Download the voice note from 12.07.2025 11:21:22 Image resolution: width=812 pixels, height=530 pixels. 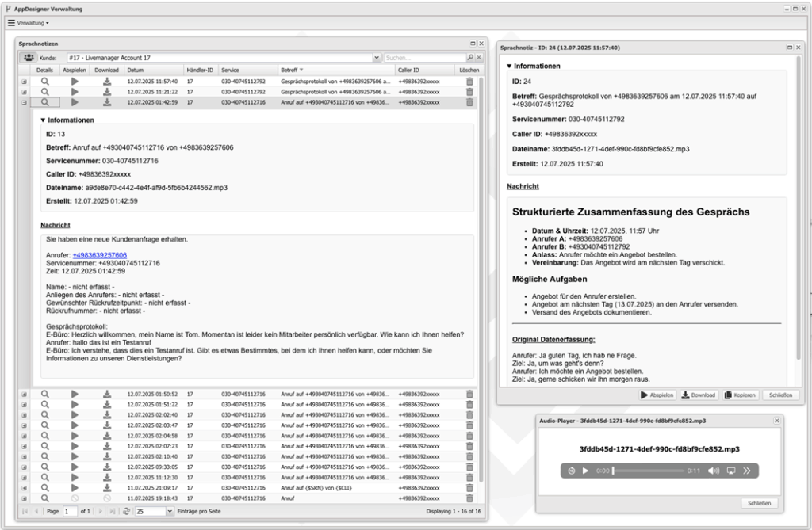pos(107,92)
